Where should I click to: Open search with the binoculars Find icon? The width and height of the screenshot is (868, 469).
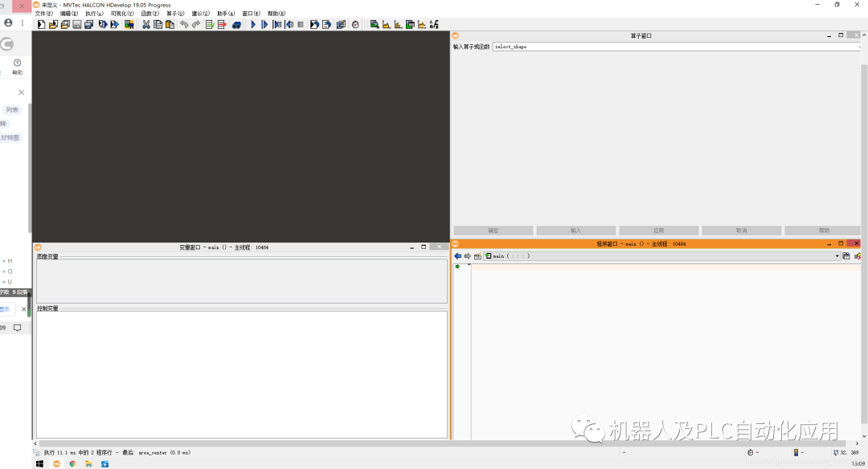[236, 24]
